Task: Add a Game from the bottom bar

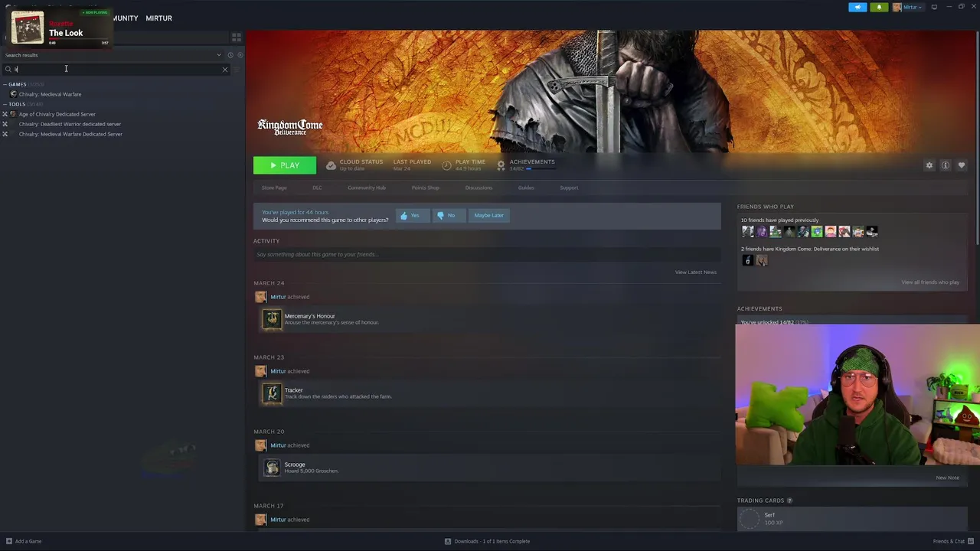Action: (23, 542)
